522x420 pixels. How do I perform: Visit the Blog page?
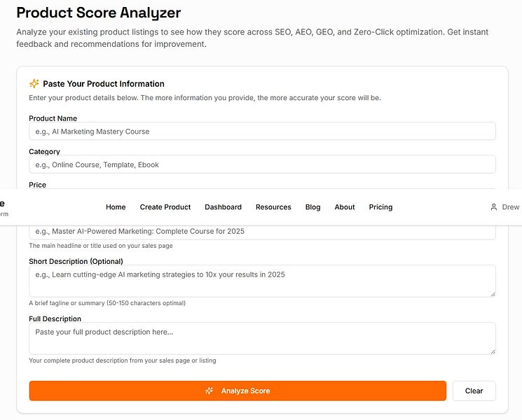pos(312,207)
